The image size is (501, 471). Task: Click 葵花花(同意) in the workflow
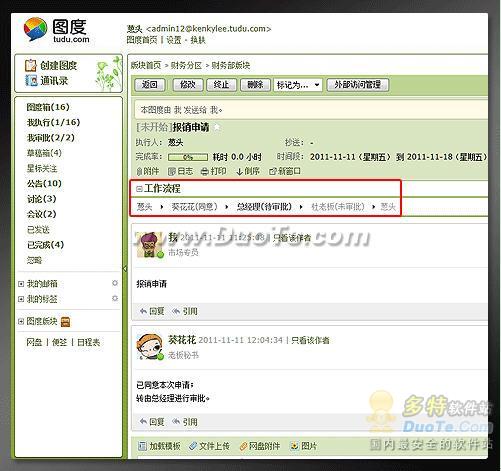(x=194, y=207)
